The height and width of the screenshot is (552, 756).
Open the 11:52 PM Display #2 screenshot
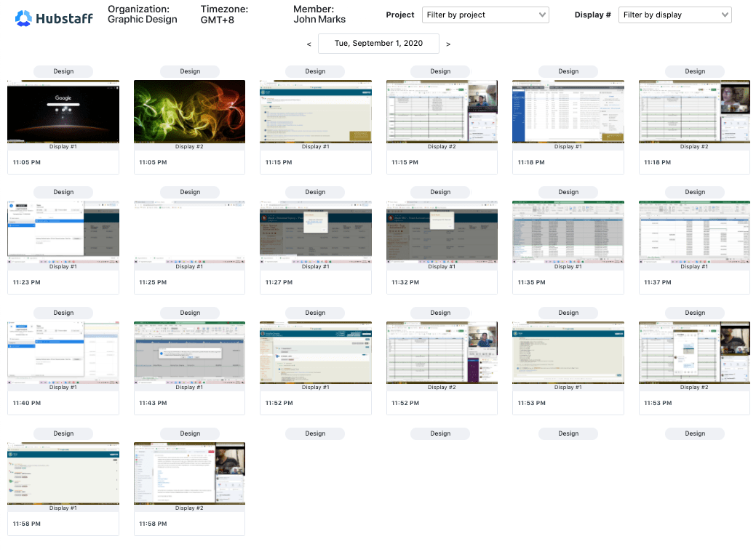442,352
